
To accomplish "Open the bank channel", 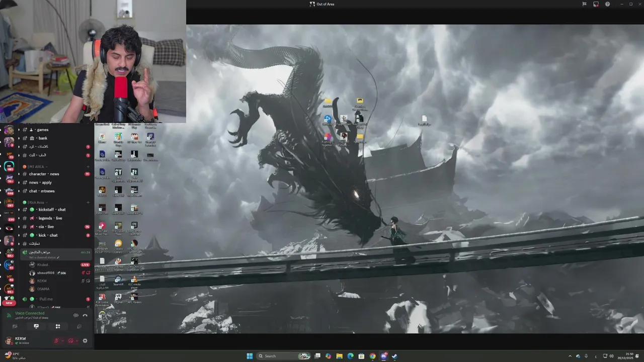I will (55, 138).
